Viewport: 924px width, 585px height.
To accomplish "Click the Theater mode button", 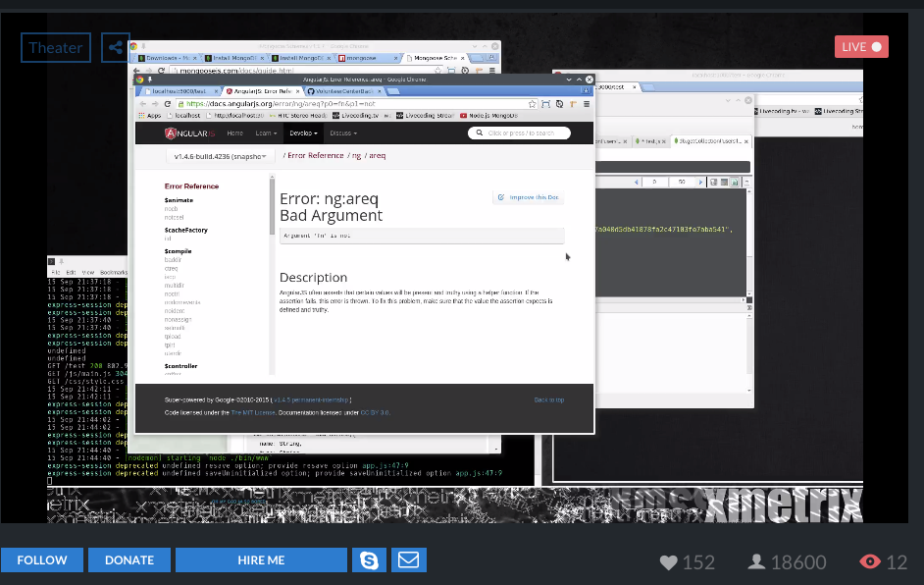I will (x=56, y=48).
